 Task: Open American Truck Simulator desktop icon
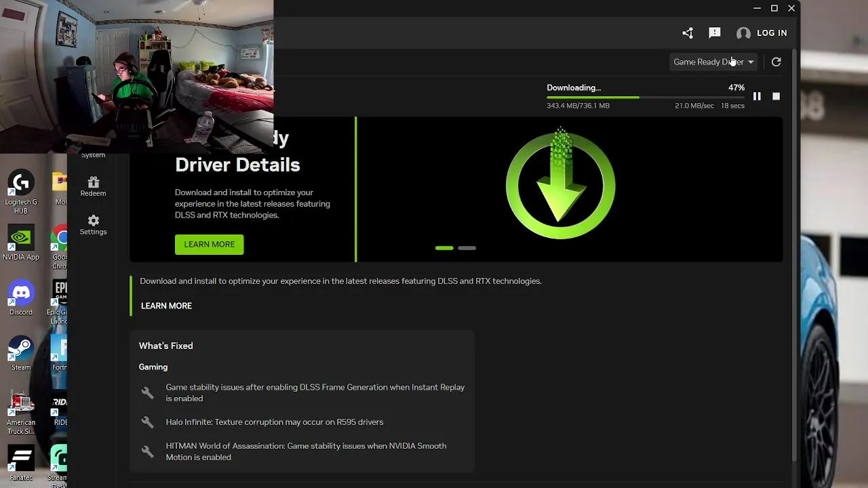[21, 413]
